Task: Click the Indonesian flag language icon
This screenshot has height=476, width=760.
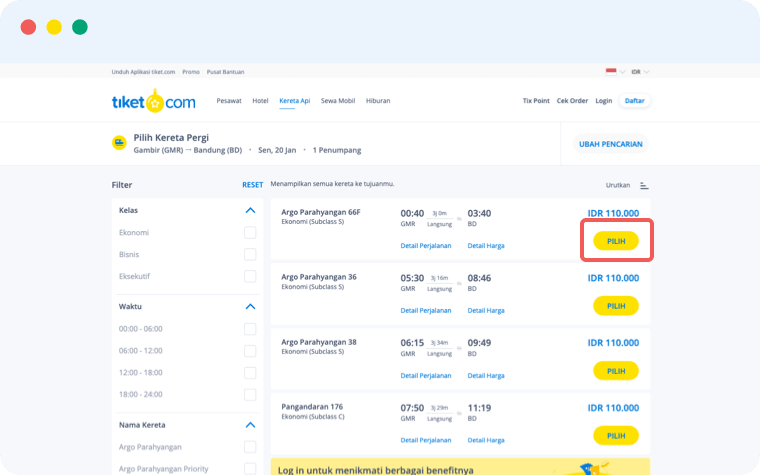Action: pyautogui.click(x=611, y=72)
